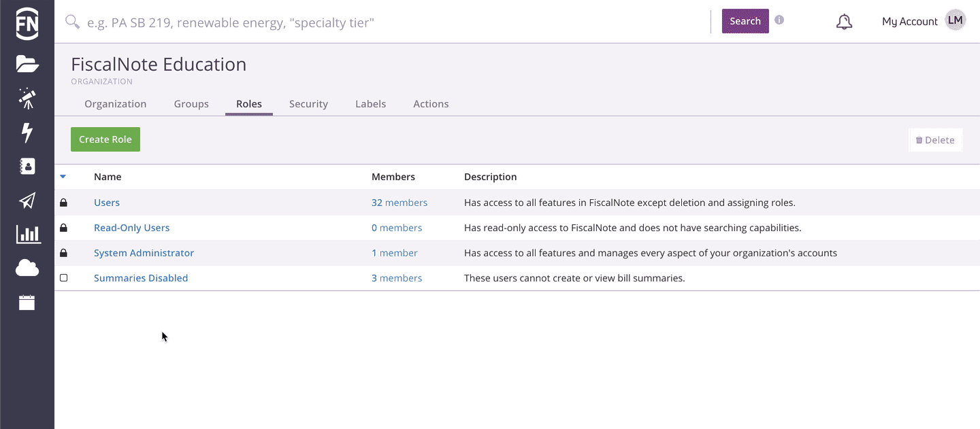Screen dimensions: 980x429
Task: Click the lightning bolt actions icon
Action: pos(27,133)
